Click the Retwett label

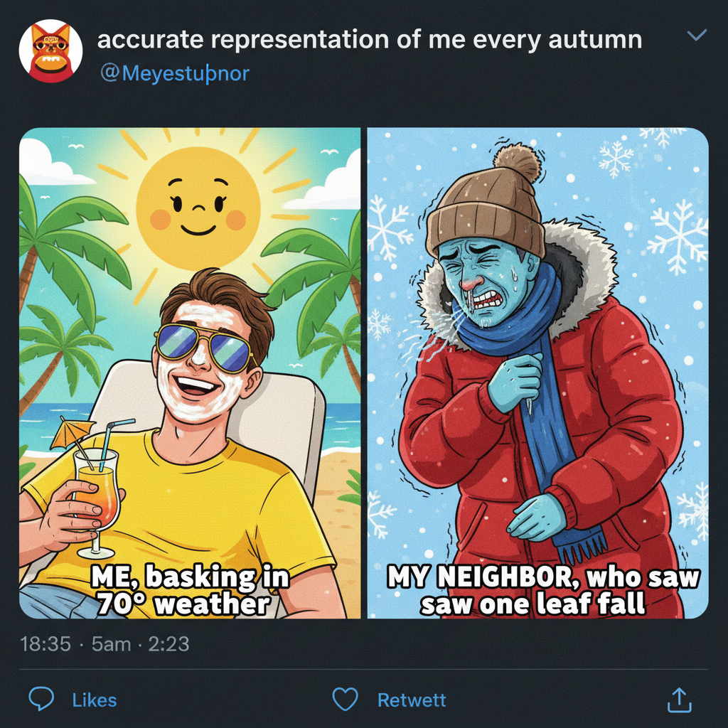coord(412,700)
